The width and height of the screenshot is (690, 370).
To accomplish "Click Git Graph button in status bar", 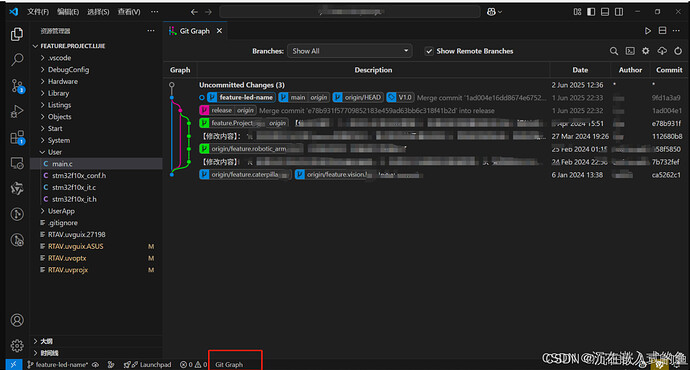I will pos(229,364).
